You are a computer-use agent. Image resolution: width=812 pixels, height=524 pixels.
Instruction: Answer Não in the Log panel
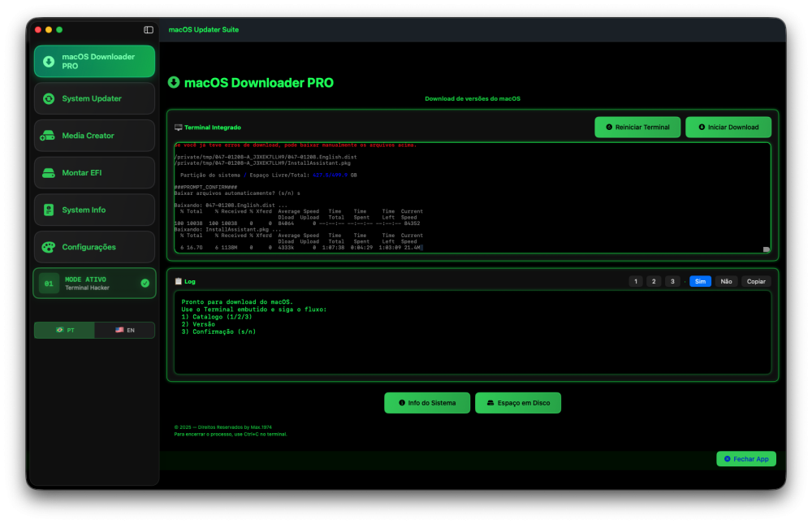[726, 281]
